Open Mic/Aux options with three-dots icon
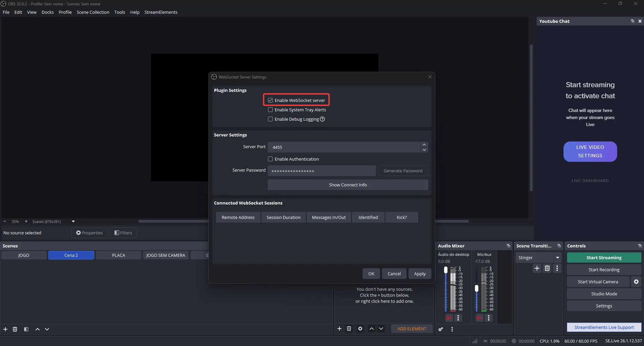The image size is (644, 346). coord(489,318)
